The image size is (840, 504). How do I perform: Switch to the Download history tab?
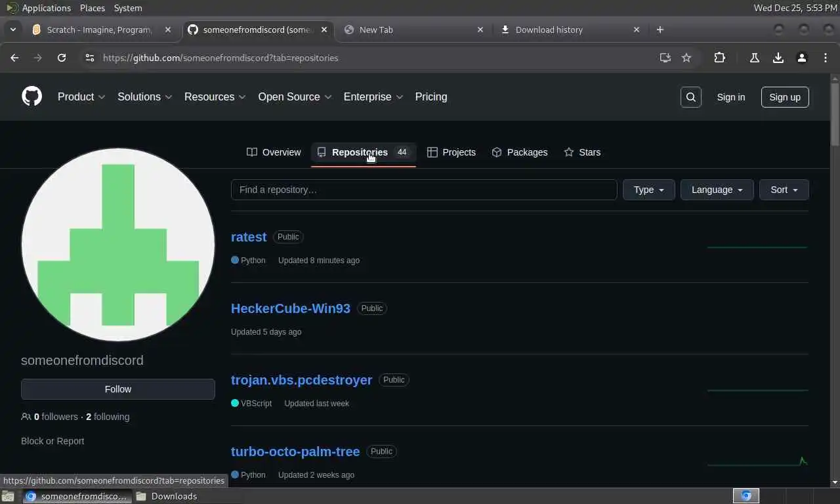[x=570, y=30]
